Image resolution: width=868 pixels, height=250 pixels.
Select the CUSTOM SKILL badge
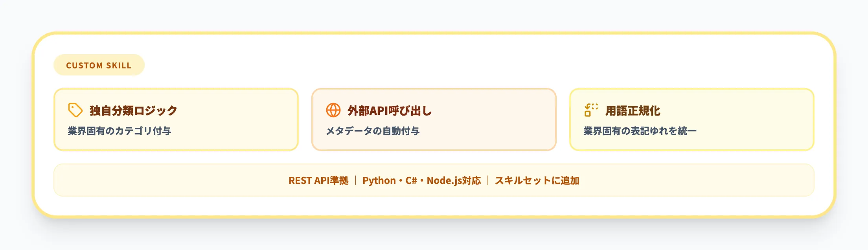[99, 65]
